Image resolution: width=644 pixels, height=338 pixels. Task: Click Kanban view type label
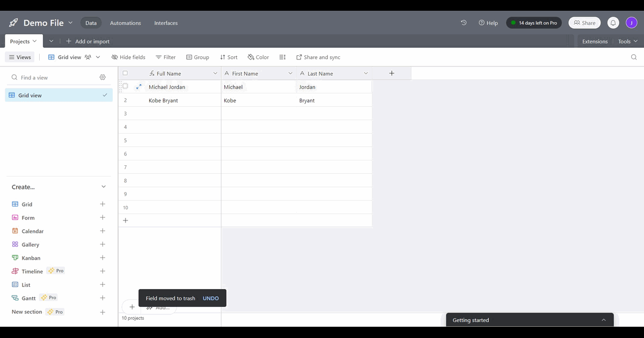click(31, 258)
